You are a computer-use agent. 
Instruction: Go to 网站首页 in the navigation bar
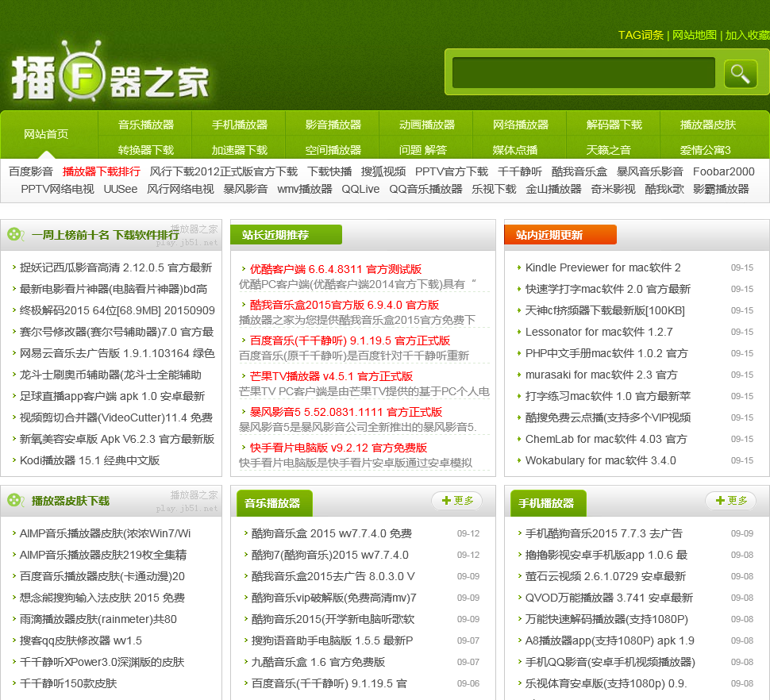pyautogui.click(x=46, y=134)
